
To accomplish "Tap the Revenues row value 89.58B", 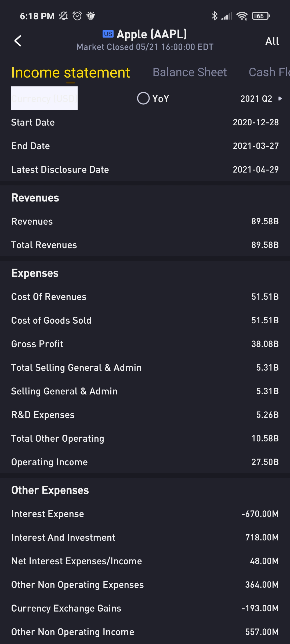I will [x=265, y=221].
